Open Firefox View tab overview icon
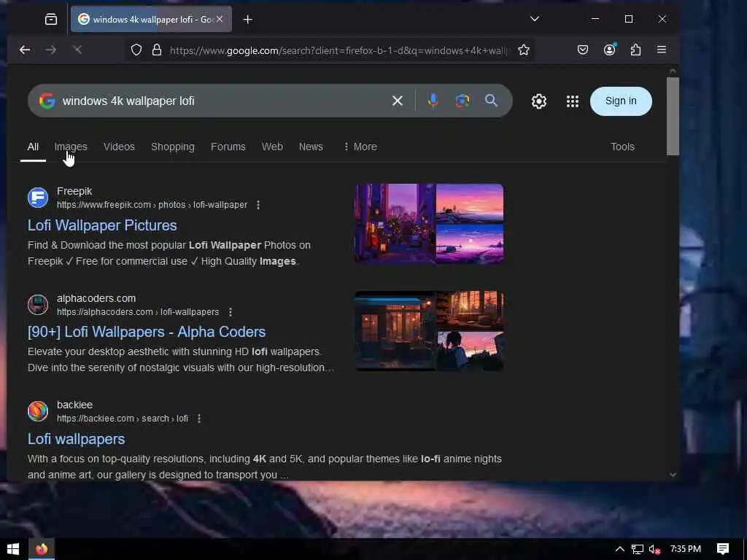 pyautogui.click(x=51, y=19)
